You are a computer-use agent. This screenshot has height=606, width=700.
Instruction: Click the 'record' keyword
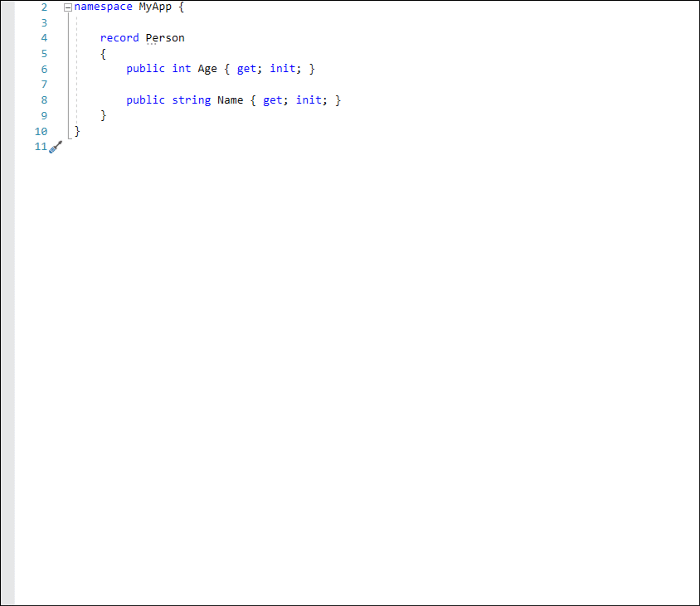tap(119, 38)
